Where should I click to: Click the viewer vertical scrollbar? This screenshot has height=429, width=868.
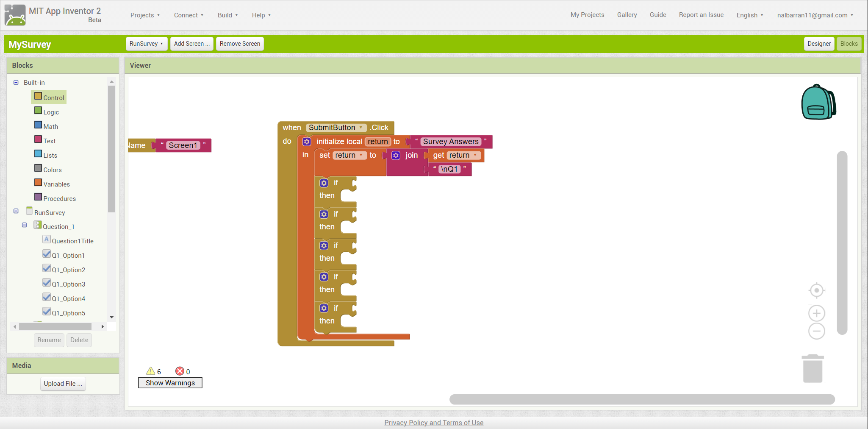(x=842, y=243)
